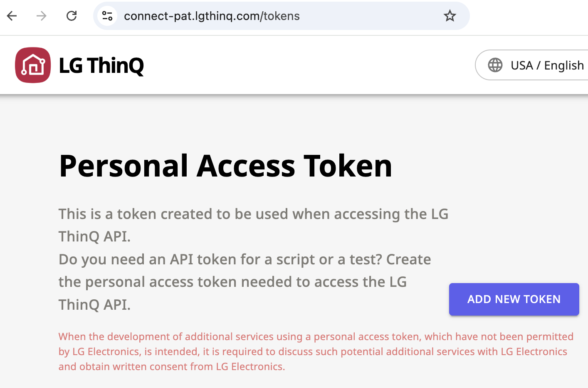The image size is (588, 388).
Task: Click 'and obtain written consent' red text line
Action: [171, 366]
